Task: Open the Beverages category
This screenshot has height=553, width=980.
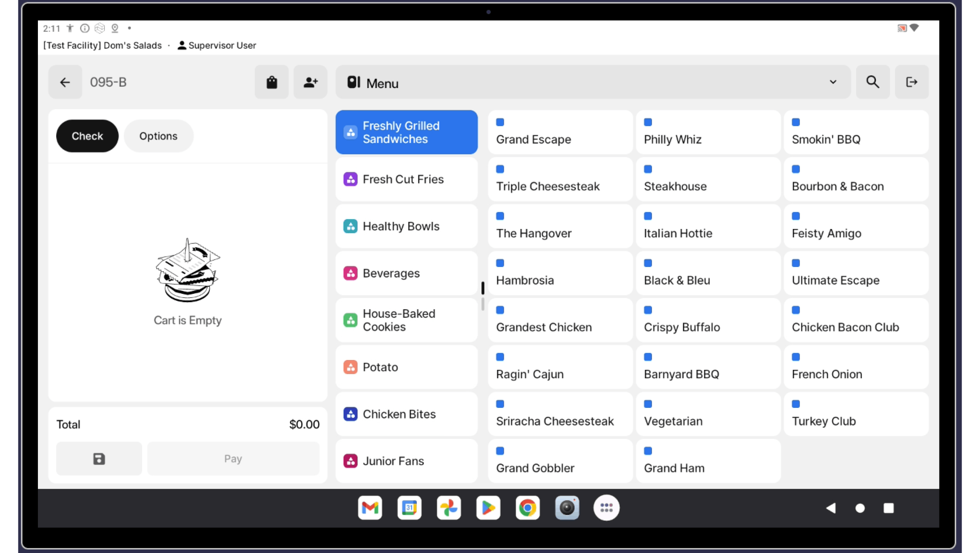Action: pos(406,273)
